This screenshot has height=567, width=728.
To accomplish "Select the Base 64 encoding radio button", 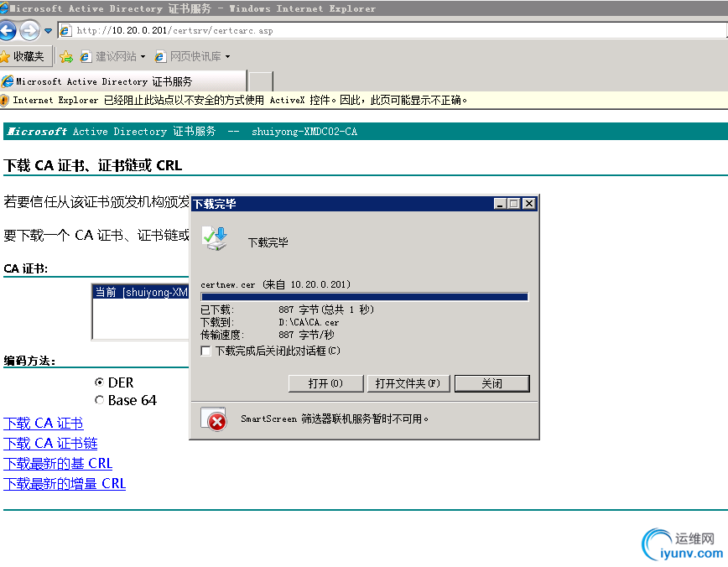I will pos(99,400).
